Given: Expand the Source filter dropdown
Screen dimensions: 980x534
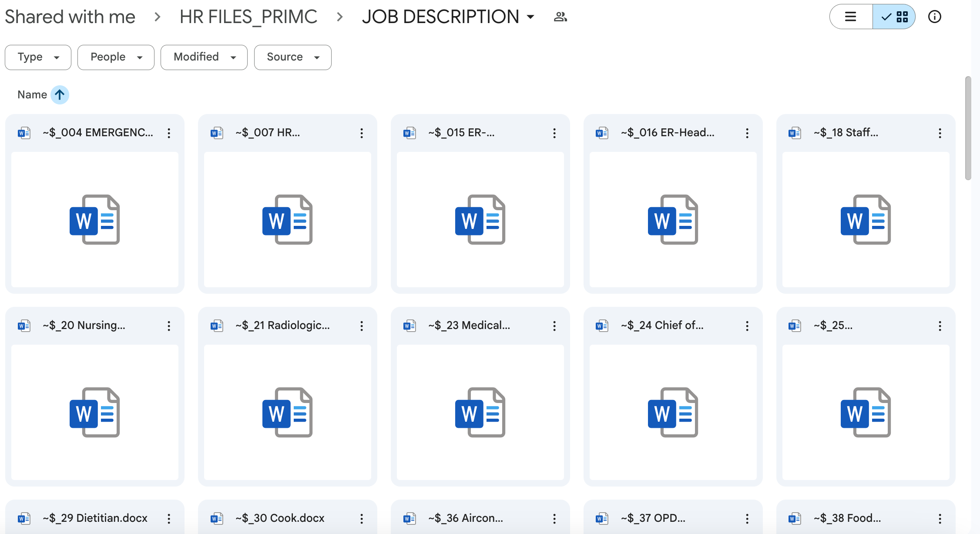Looking at the screenshot, I should click(x=293, y=57).
